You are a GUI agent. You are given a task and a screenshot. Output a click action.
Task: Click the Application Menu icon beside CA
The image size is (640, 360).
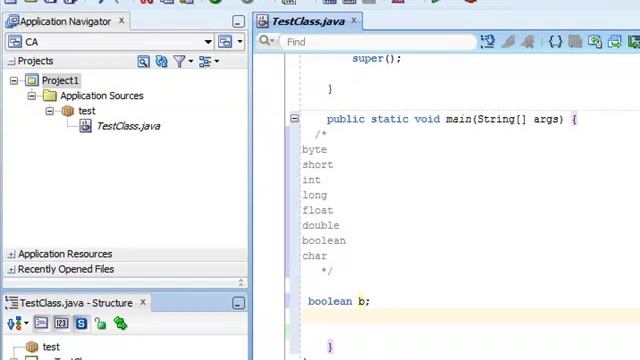[225, 42]
